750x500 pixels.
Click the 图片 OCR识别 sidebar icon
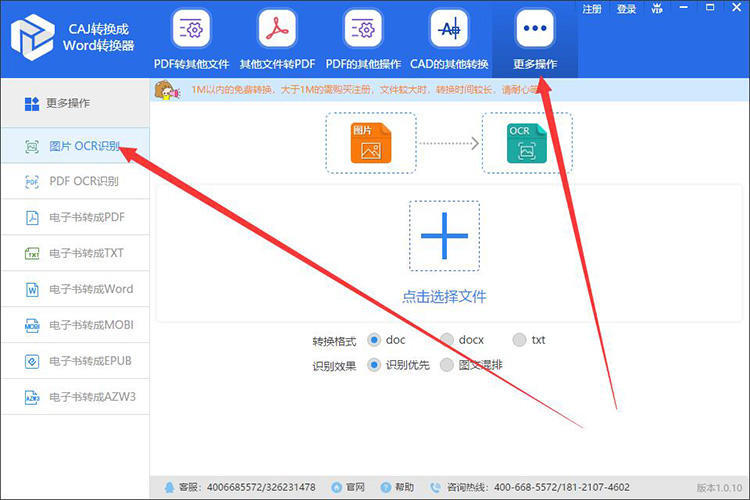(x=32, y=146)
